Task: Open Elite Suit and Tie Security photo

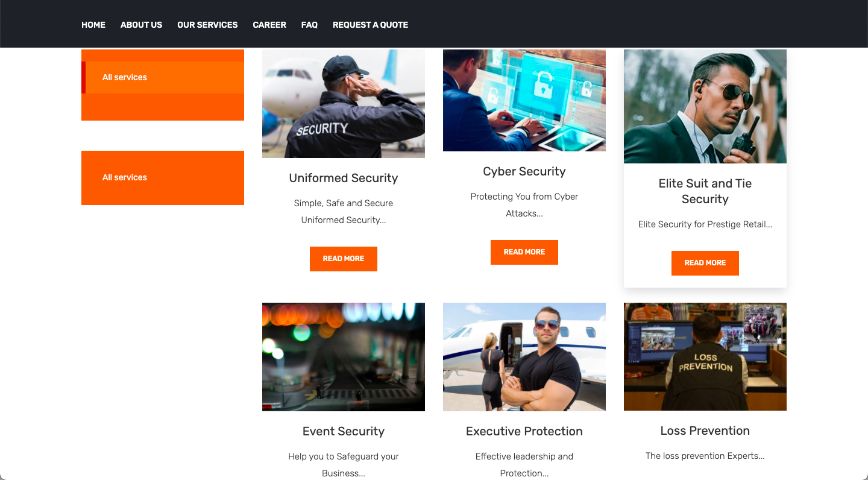Action: click(x=705, y=106)
